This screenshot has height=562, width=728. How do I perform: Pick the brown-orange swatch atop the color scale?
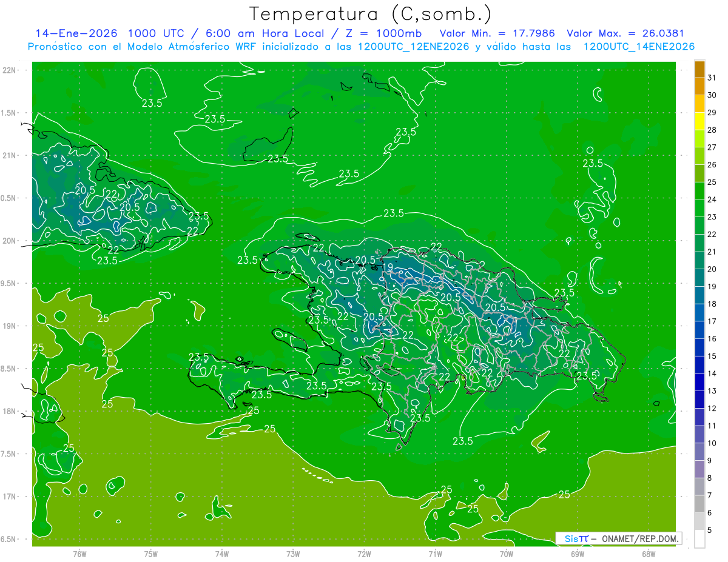click(x=699, y=69)
